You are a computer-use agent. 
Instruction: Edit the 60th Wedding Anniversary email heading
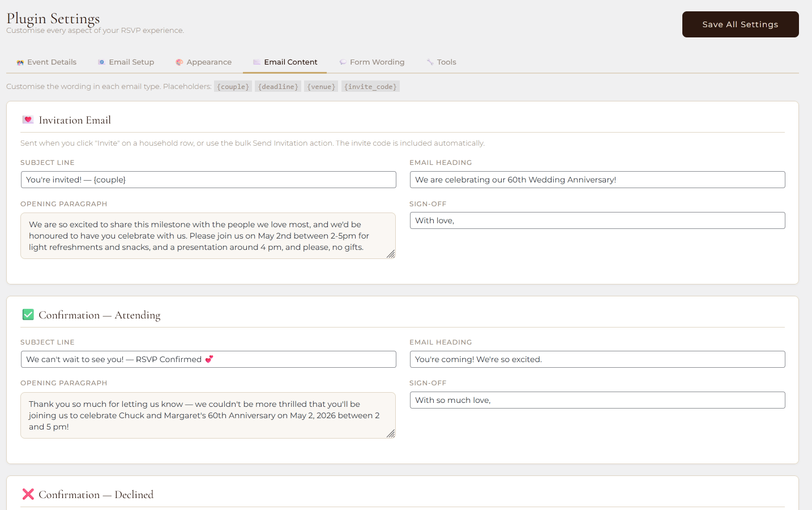597,180
